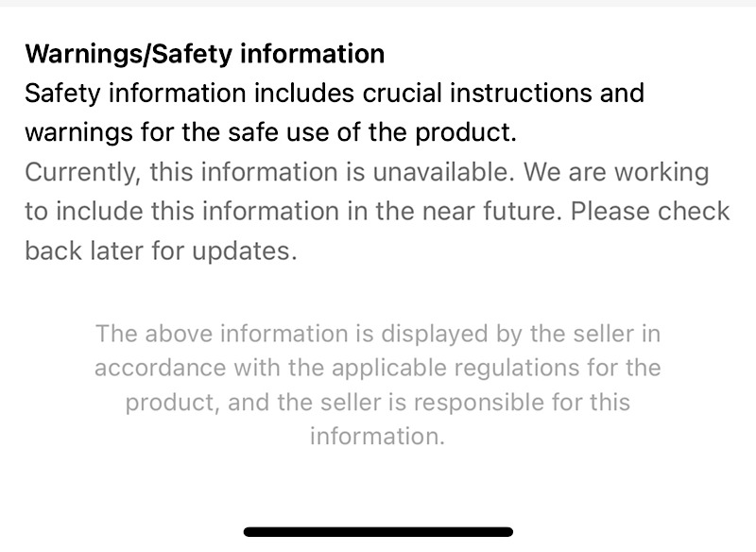Select the line 'product, and the seller is responsible'

378,403
